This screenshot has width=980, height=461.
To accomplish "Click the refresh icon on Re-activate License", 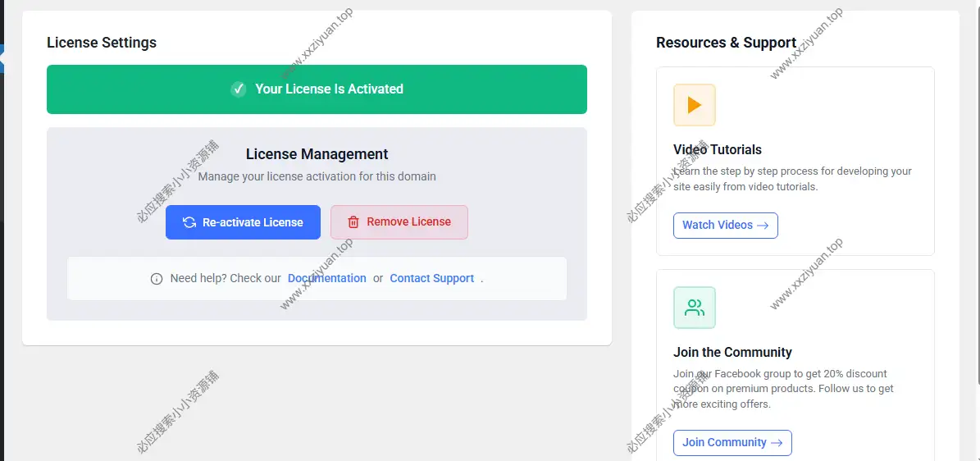I will click(x=189, y=222).
